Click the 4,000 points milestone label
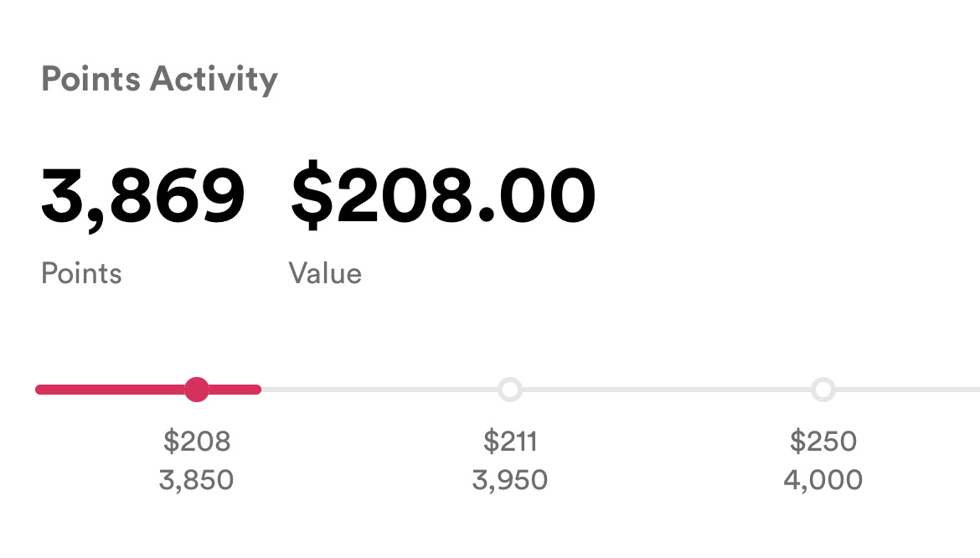This screenshot has width=980, height=558. click(x=823, y=481)
